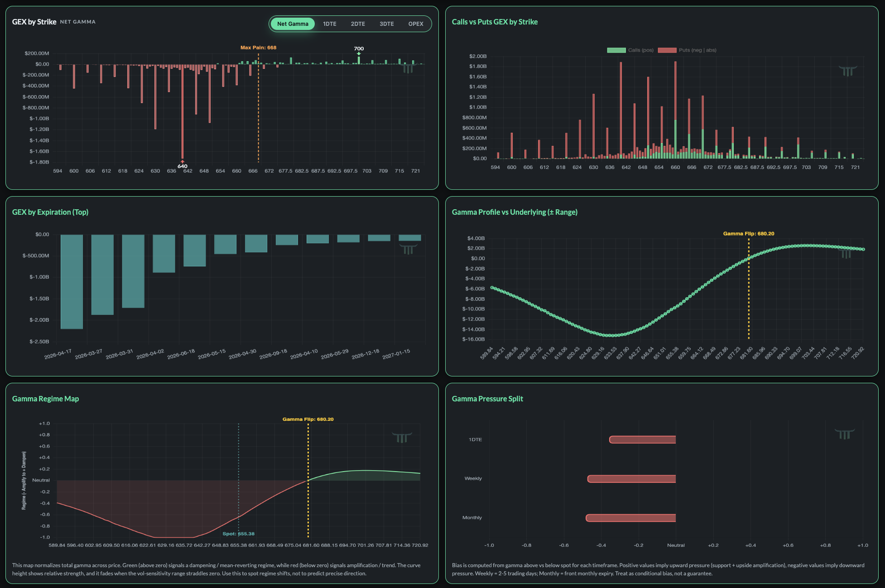Switch to the OPEX tab

(416, 24)
